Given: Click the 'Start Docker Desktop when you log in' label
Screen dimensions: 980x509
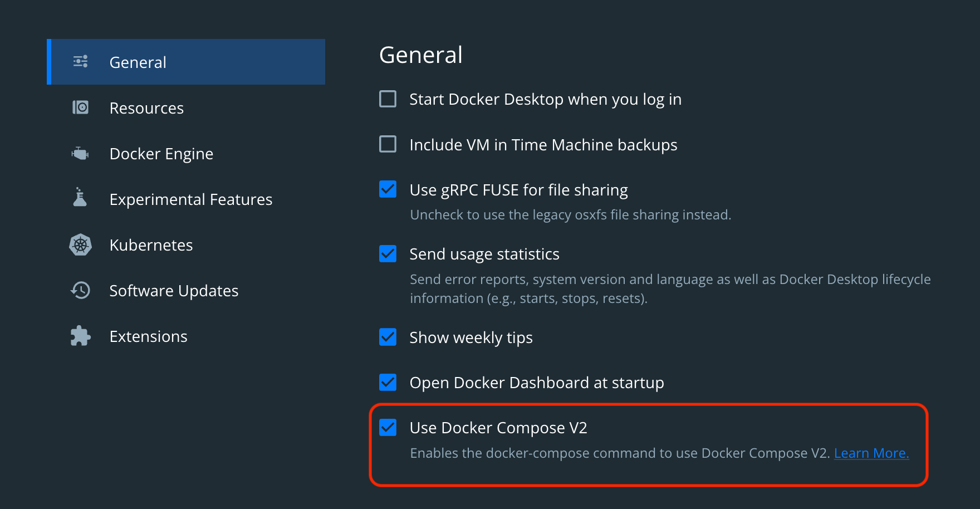Looking at the screenshot, I should click(546, 99).
